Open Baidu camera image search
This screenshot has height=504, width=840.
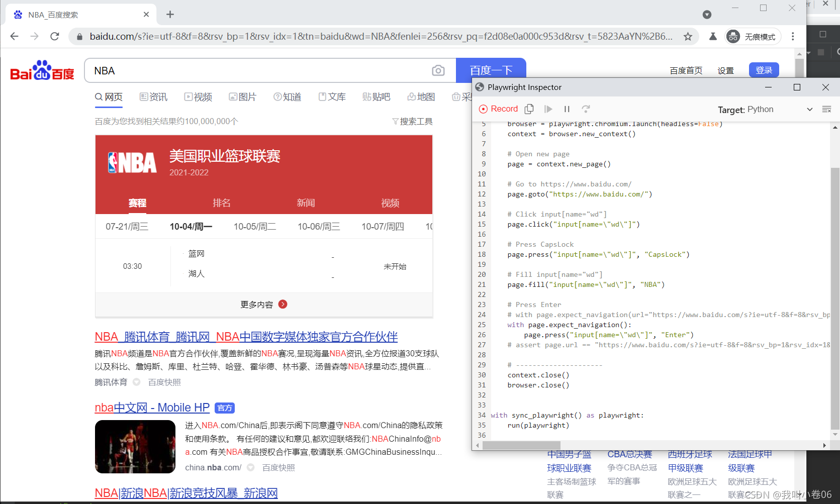pyautogui.click(x=438, y=70)
